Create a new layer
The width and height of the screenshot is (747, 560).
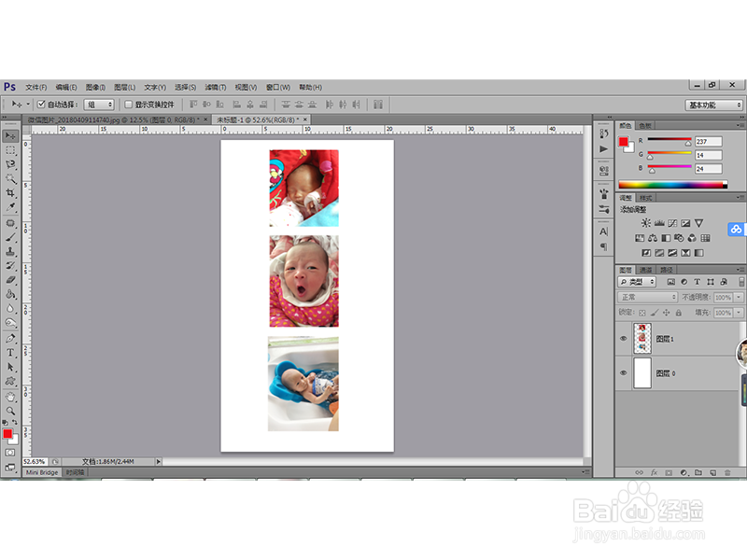click(712, 472)
